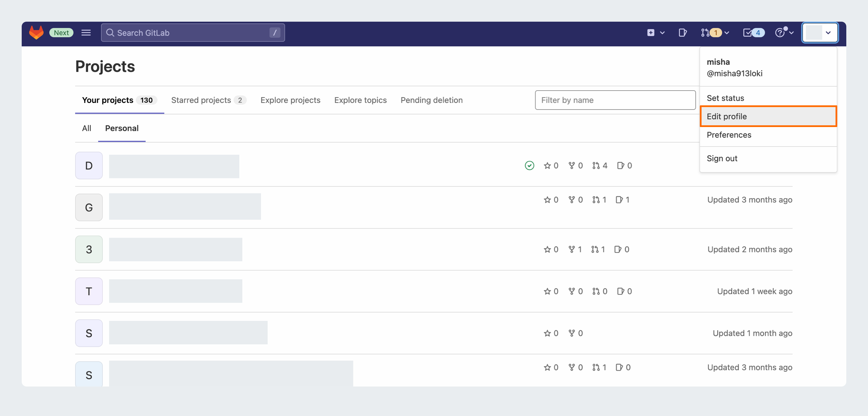Switch to the Starred projects tab
Screen dimensions: 868x416
pyautogui.click(x=201, y=100)
